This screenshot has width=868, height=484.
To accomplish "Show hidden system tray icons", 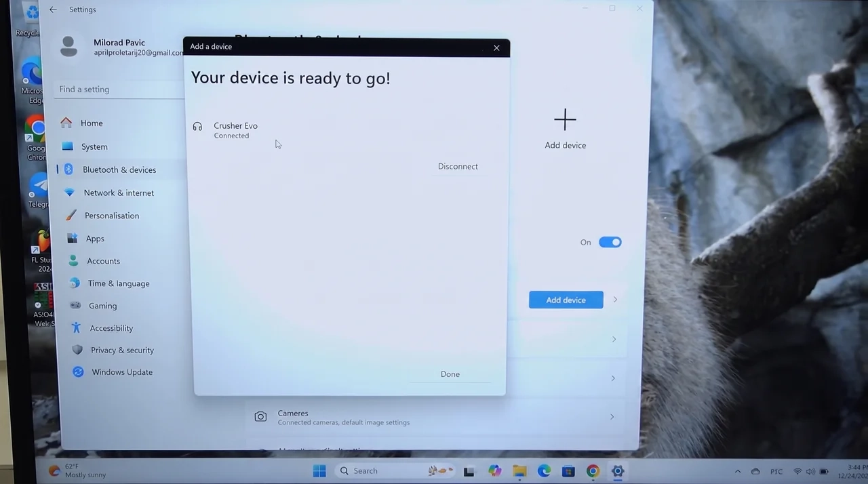I will (x=738, y=471).
